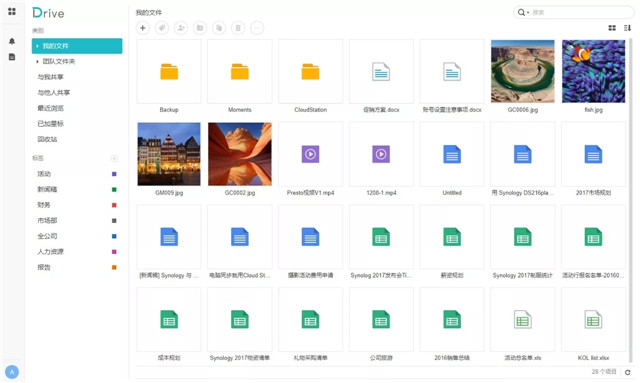Open the sort order options button
Viewport: 640px width, 383px height.
coord(627,28)
